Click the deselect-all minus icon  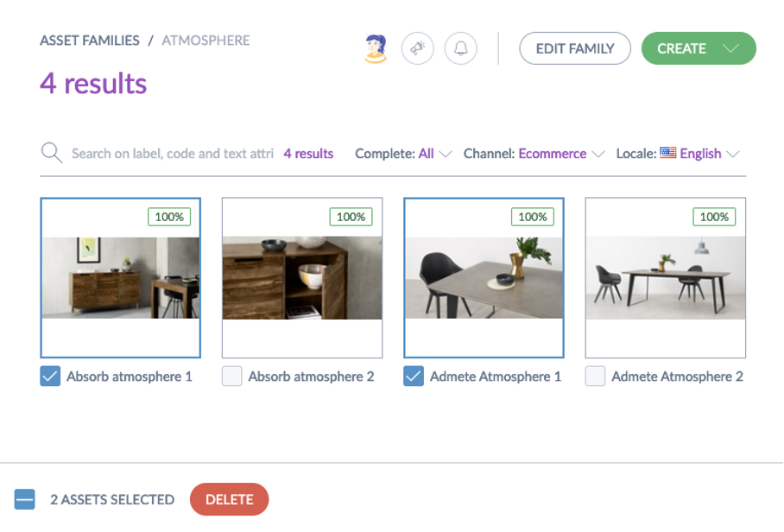pyautogui.click(x=24, y=499)
